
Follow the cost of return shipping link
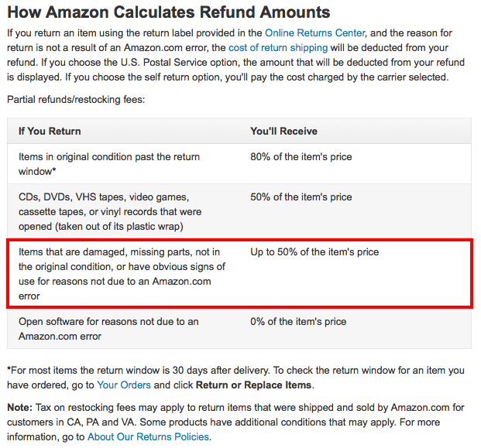pos(278,48)
